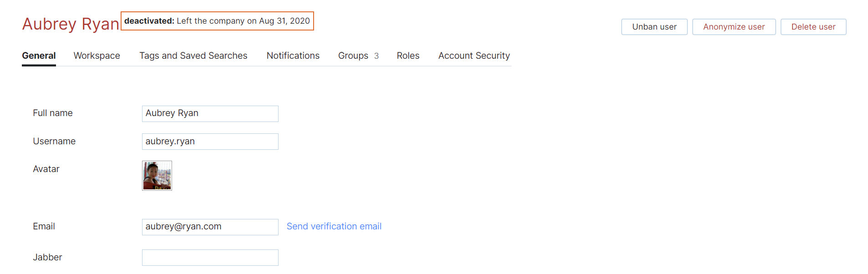Click Aubrey Ryan's avatar photo
This screenshot has height=274, width=868.
[157, 176]
